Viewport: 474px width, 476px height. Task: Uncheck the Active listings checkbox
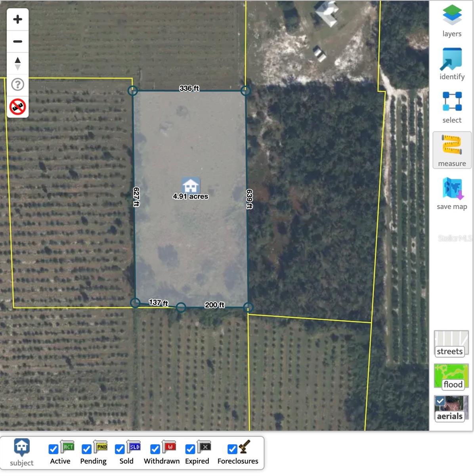(54, 449)
